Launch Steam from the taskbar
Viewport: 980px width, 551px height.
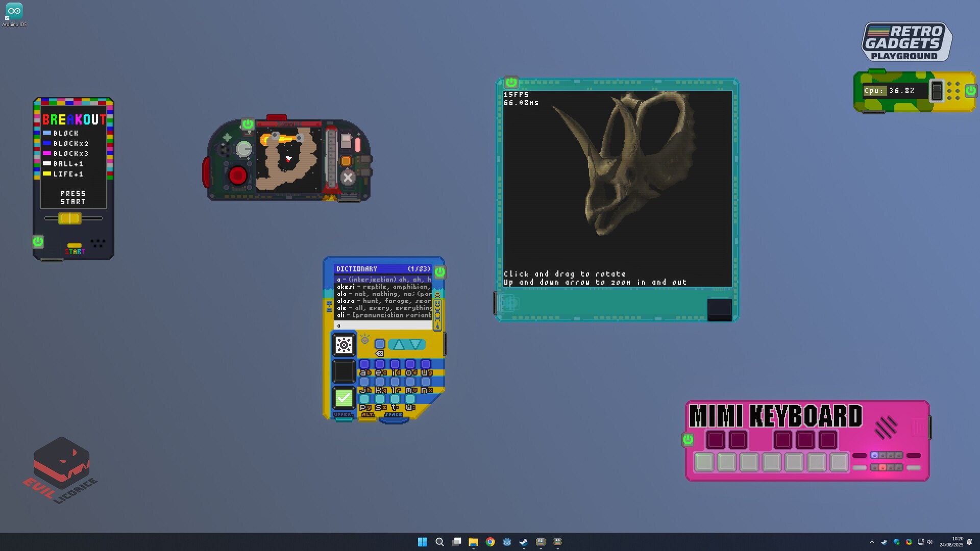pos(523,542)
